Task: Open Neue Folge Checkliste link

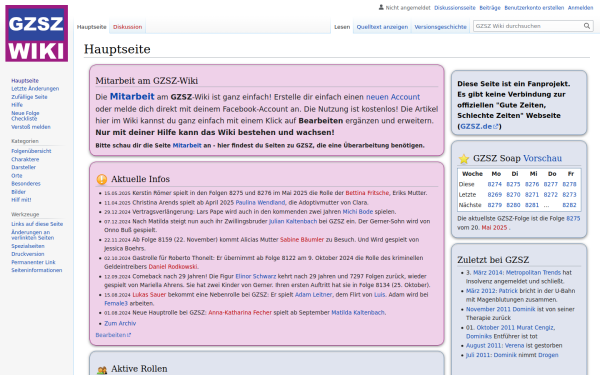Action: point(25,116)
